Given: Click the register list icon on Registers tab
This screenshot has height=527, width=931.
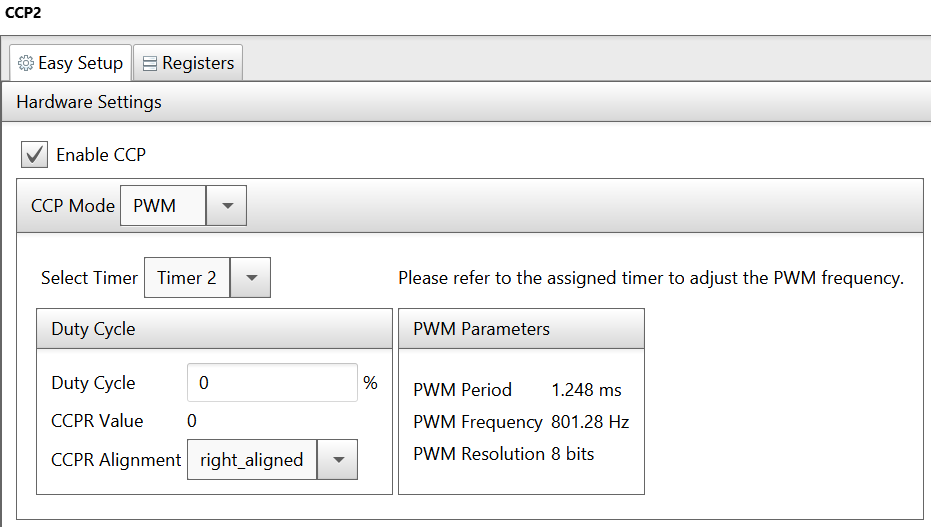Looking at the screenshot, I should click(x=150, y=64).
